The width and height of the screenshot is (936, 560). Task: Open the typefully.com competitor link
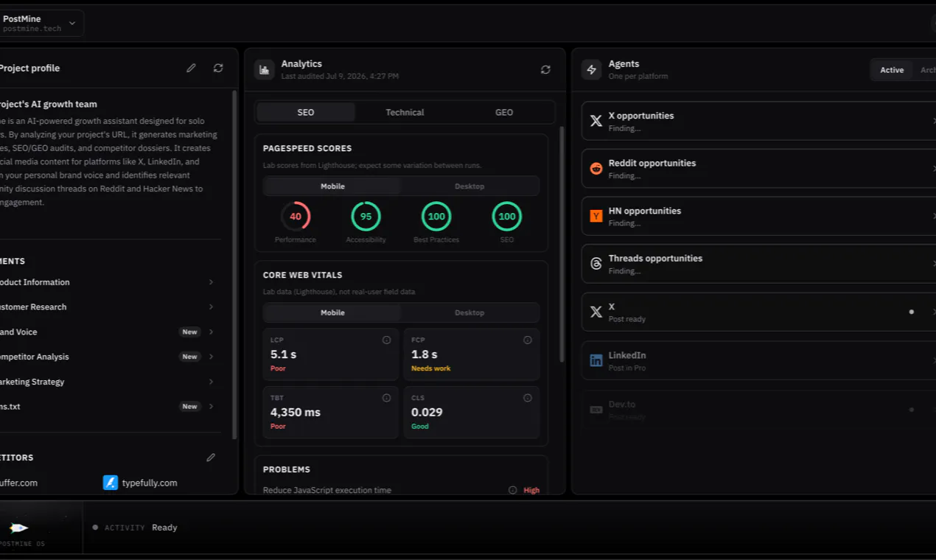tap(150, 483)
